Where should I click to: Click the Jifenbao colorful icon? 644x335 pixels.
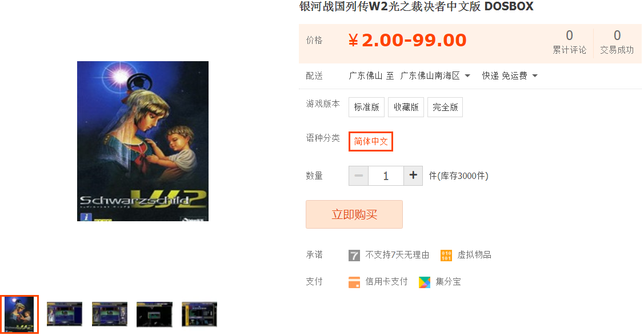coord(424,282)
